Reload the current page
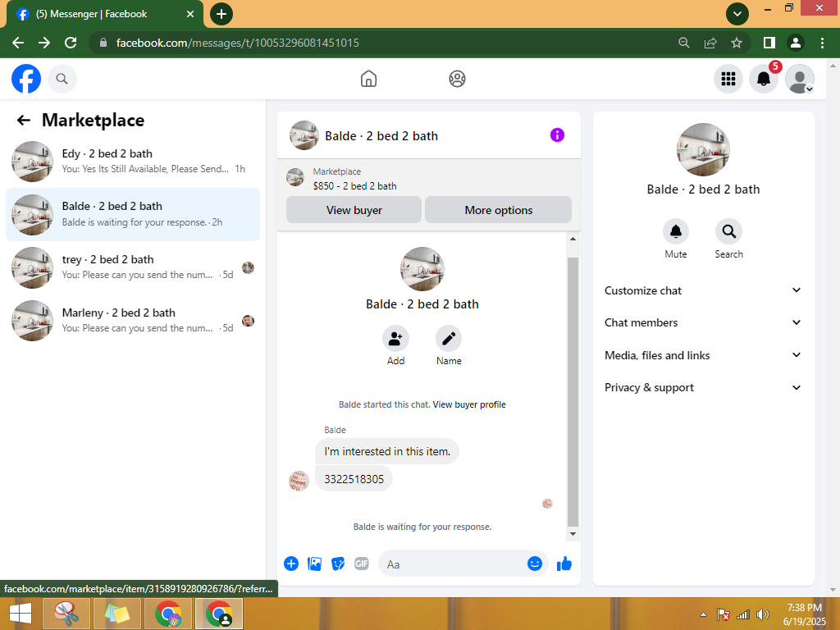 (x=71, y=43)
